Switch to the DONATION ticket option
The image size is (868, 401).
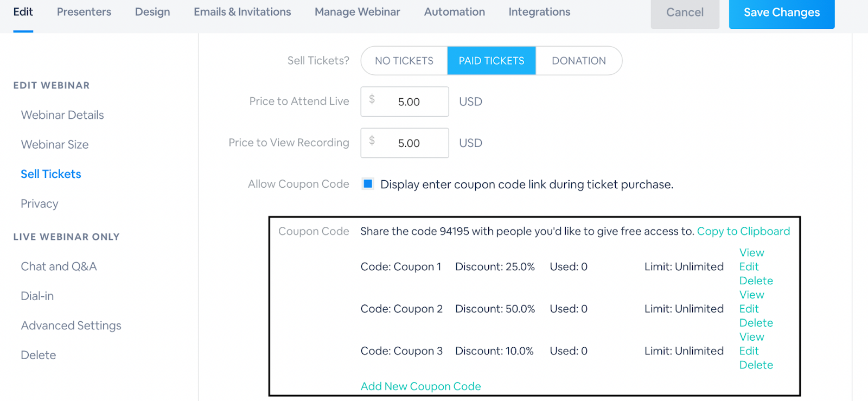[579, 61]
